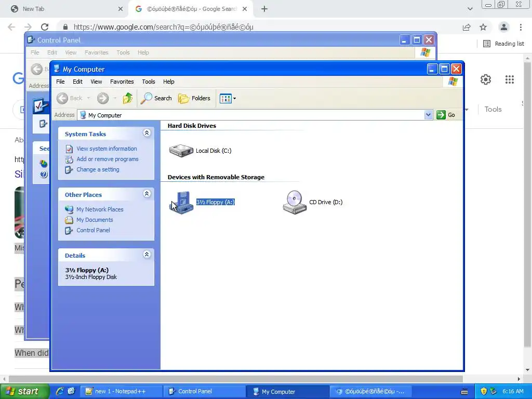Open Tools menu in Control Panel window
Viewport: 532px width, 399px height.
click(123, 52)
